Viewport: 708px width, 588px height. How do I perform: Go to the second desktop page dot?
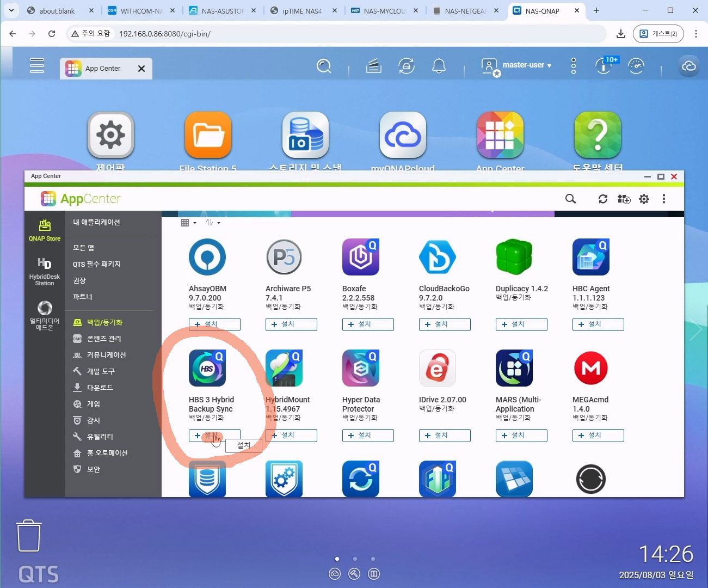point(355,559)
